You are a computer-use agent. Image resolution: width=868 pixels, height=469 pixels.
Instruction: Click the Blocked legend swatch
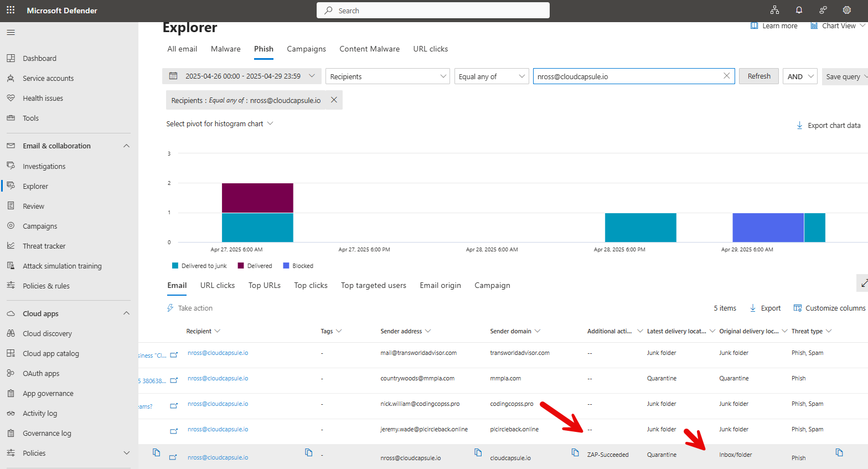286,266
